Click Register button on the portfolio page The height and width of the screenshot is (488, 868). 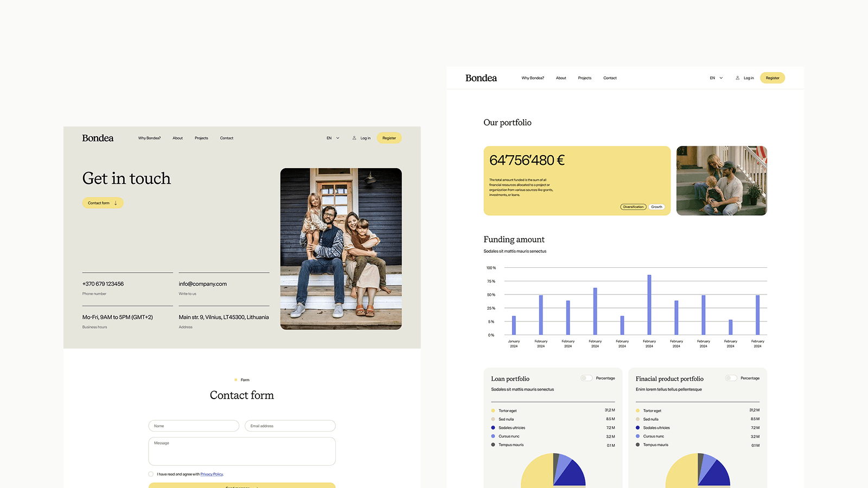[773, 78]
